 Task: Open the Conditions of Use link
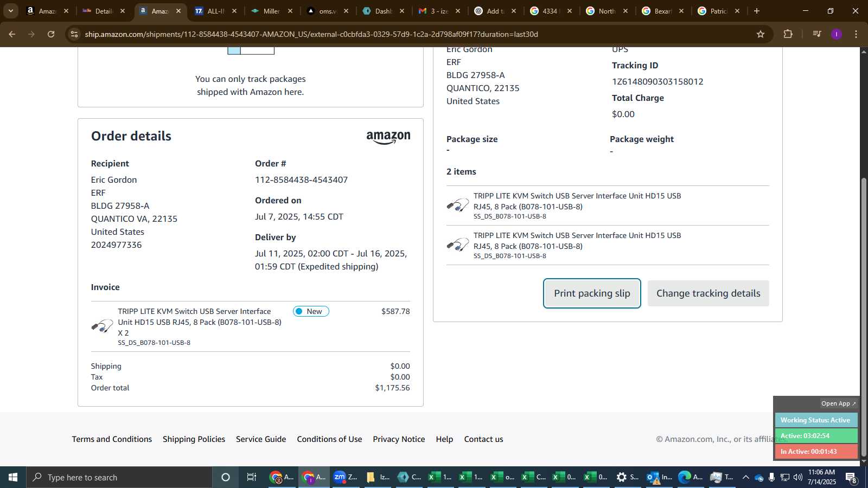click(329, 439)
